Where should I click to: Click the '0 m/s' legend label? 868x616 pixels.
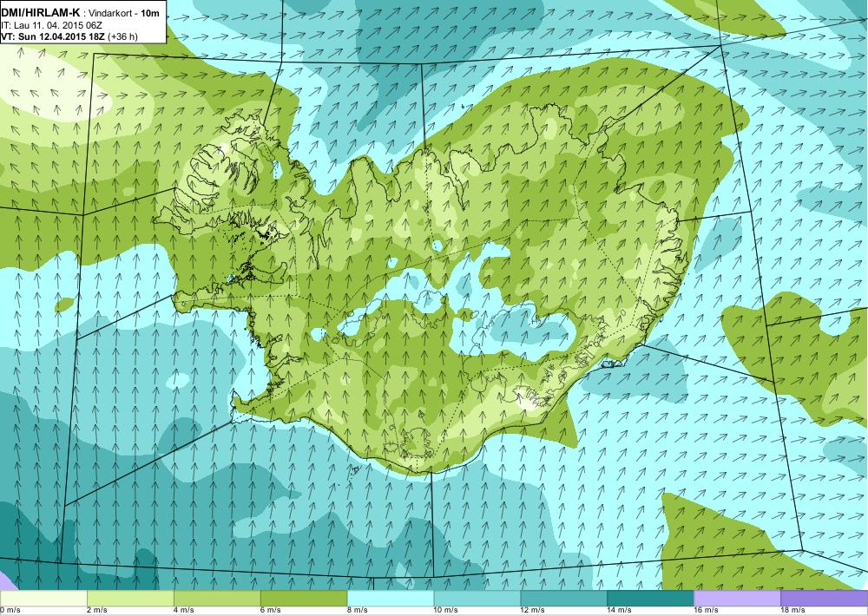pos(10,611)
